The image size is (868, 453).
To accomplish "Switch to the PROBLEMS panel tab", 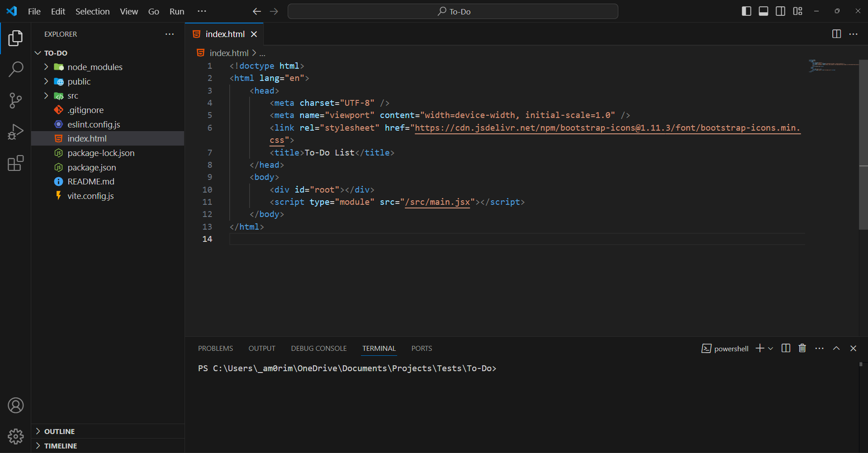I will (x=215, y=349).
